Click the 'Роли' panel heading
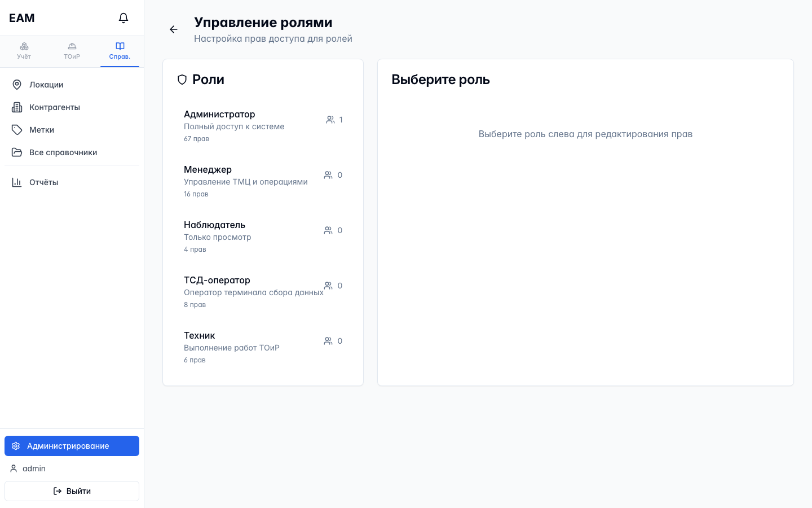This screenshot has height=508, width=812. [208, 80]
